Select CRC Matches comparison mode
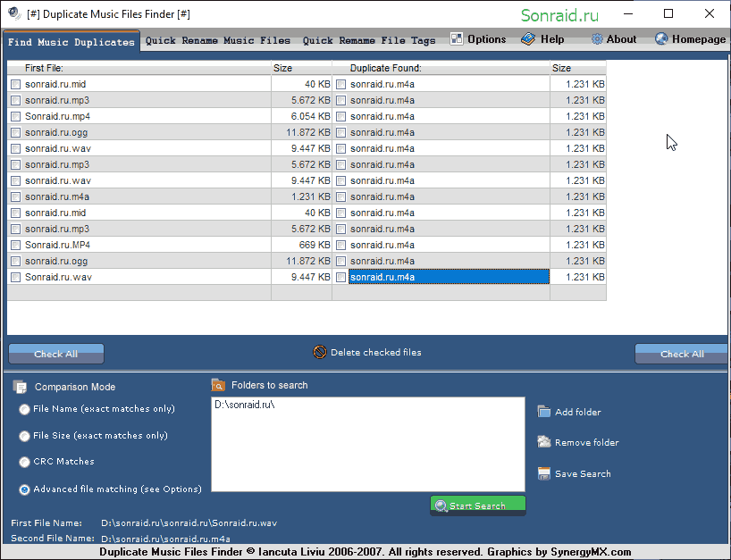This screenshot has height=560, width=731. click(24, 462)
